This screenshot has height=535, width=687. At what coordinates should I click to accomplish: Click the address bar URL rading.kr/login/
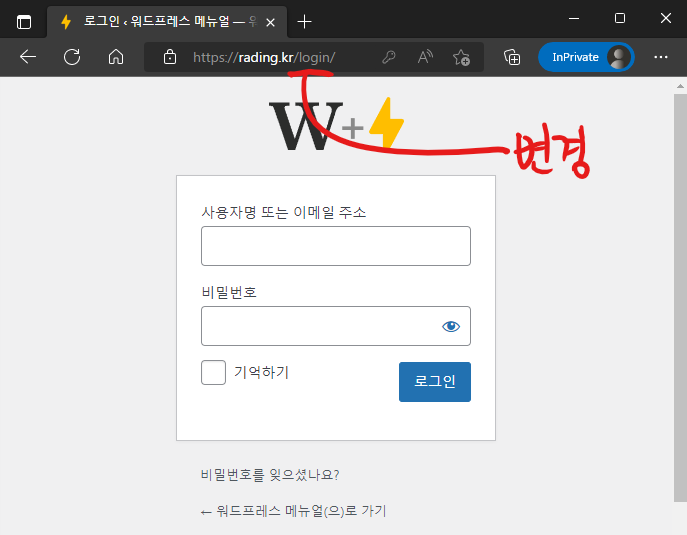pos(264,57)
